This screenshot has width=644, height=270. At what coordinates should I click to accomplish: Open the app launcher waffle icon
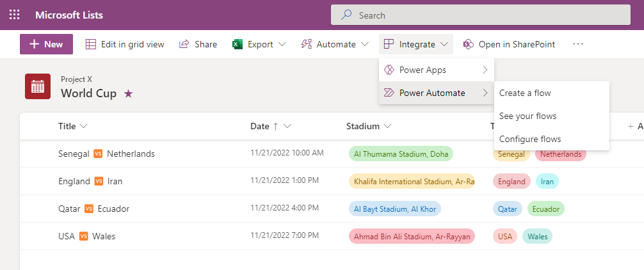point(14,15)
